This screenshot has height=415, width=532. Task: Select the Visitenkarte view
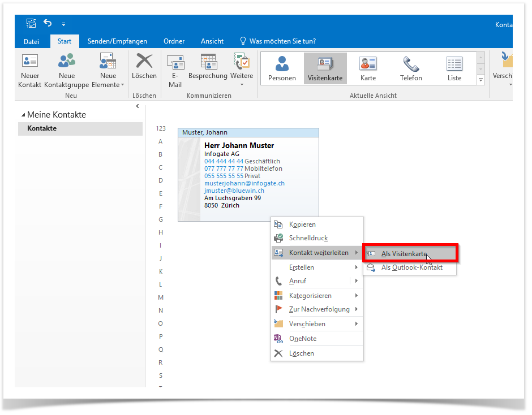tap(325, 69)
